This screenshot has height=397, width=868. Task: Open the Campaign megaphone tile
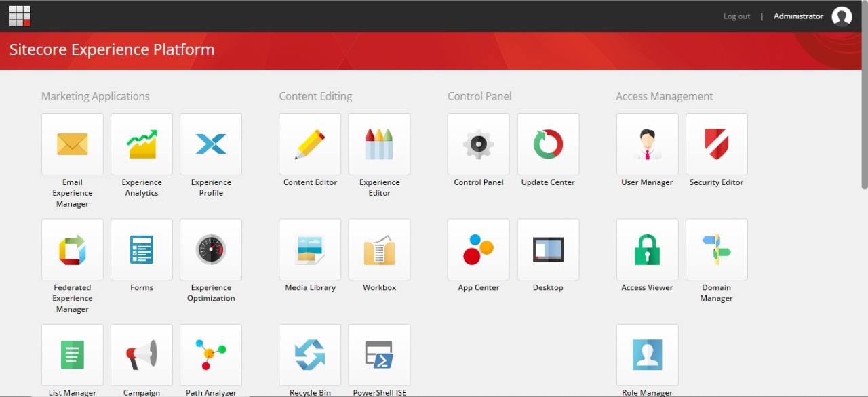(x=142, y=355)
